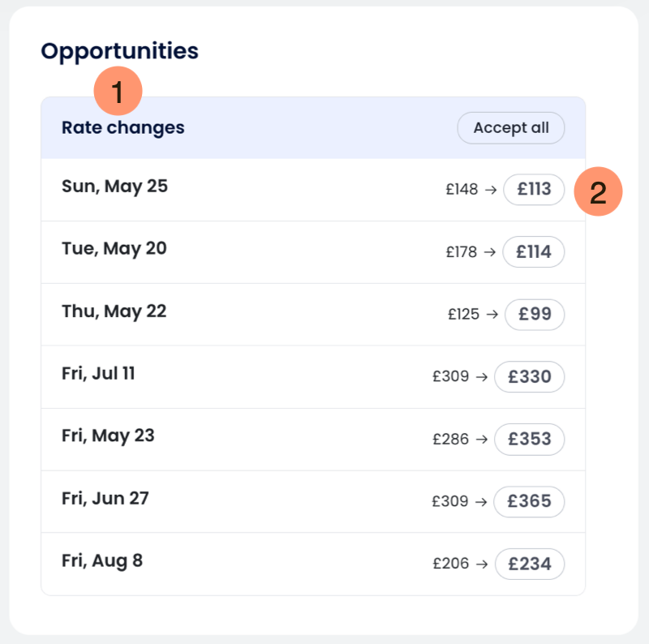Accept the £330 rate for Fri, Jul 11
This screenshot has height=644, width=649.
[529, 377]
